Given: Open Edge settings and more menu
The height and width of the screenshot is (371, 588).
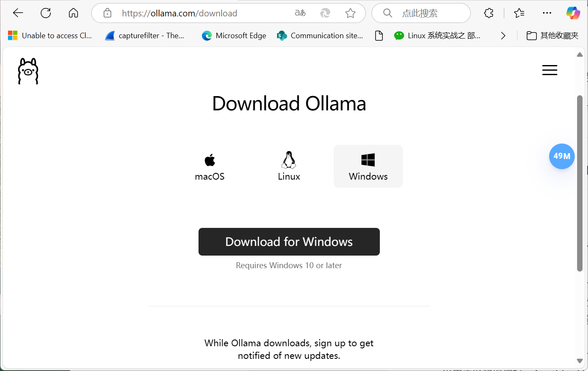Looking at the screenshot, I should (x=547, y=13).
